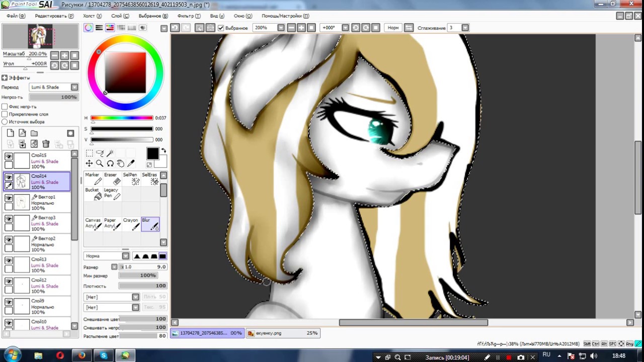The height and width of the screenshot is (362, 644).
Task: Open the Файл menu
Action: pyautogui.click(x=16, y=16)
